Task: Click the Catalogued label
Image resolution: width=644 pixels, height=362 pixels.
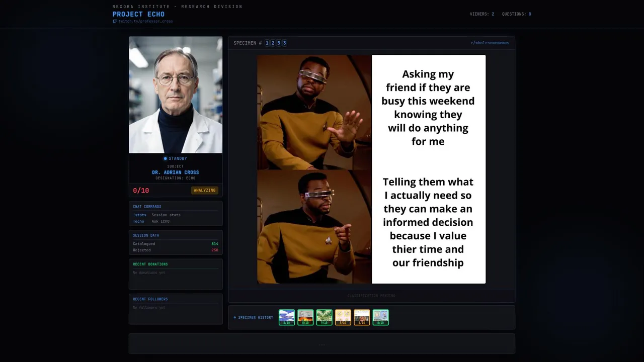Action: coord(144,244)
